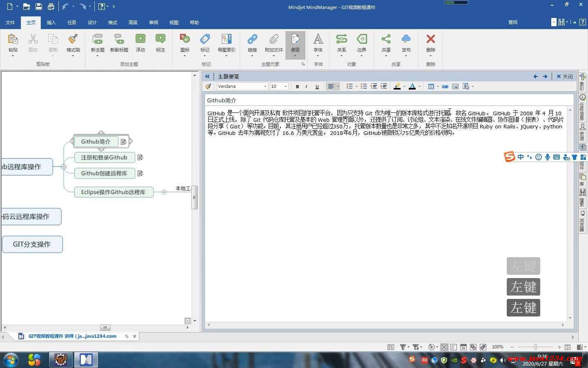Open the 文件 (File) menu
This screenshot has height=368, width=588.
click(x=10, y=22)
